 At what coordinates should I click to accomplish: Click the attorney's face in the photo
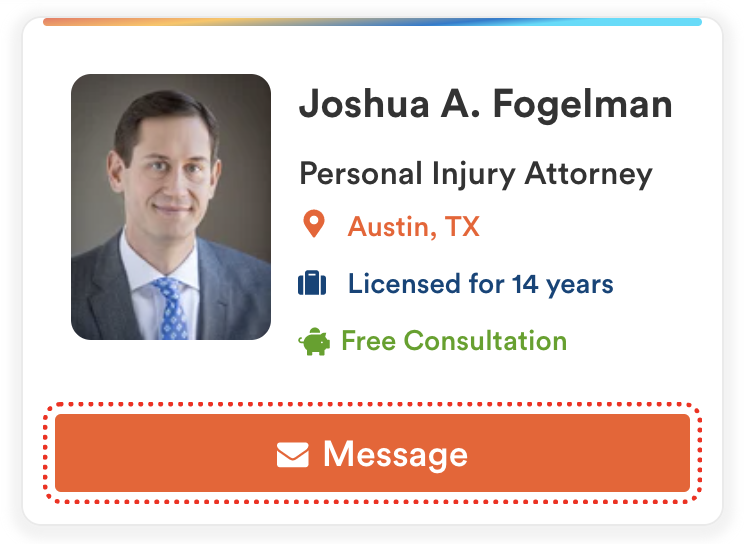tap(167, 176)
